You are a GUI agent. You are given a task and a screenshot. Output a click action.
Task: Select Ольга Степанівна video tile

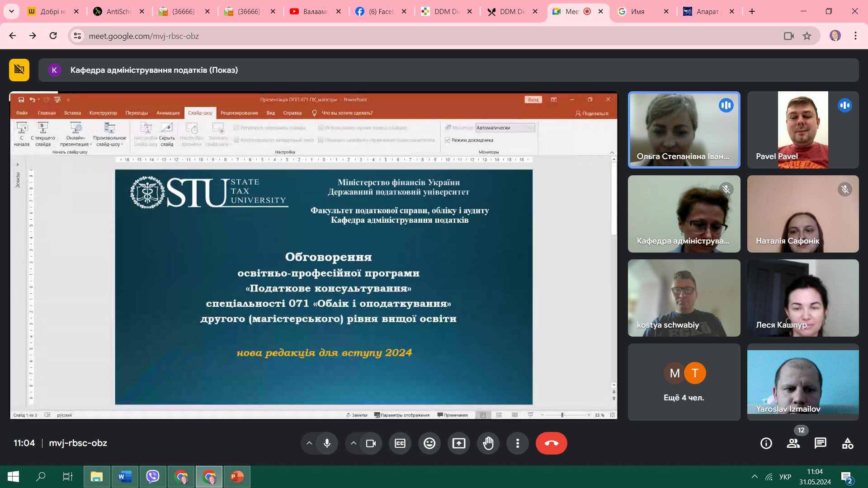(684, 130)
